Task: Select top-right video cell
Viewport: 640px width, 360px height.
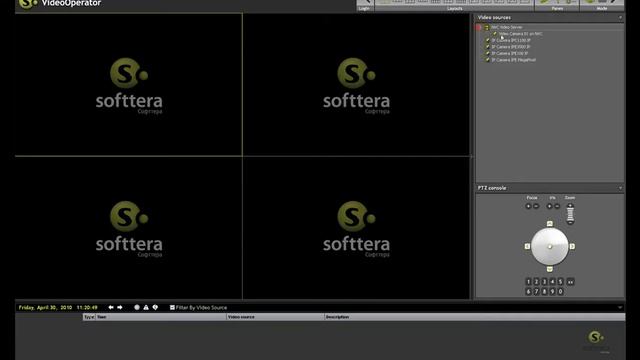Action: pyautogui.click(x=356, y=84)
